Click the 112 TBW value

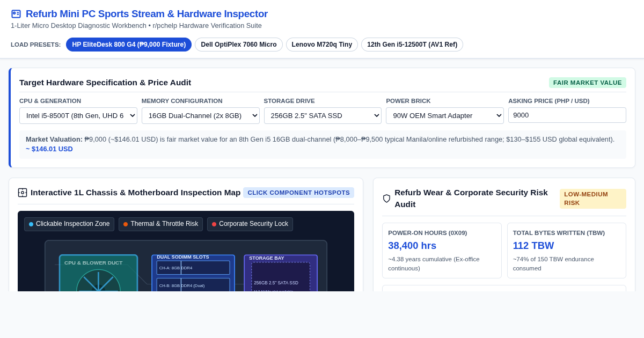tap(533, 246)
